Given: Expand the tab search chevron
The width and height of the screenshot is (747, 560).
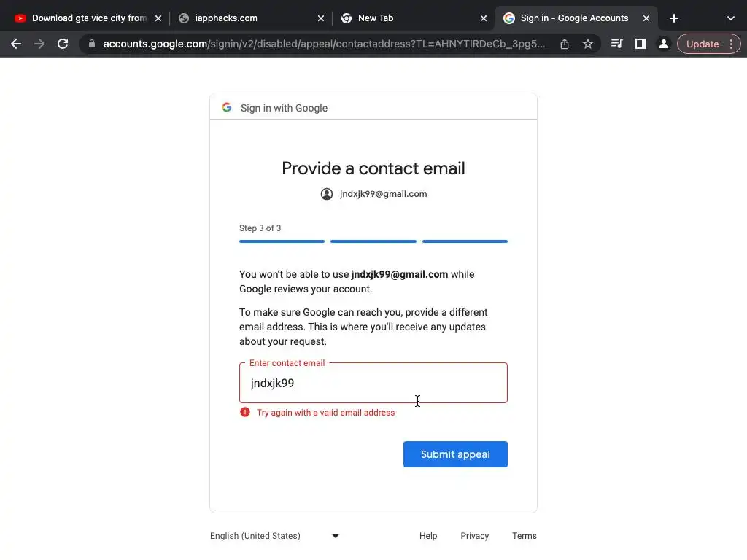Looking at the screenshot, I should (x=731, y=18).
